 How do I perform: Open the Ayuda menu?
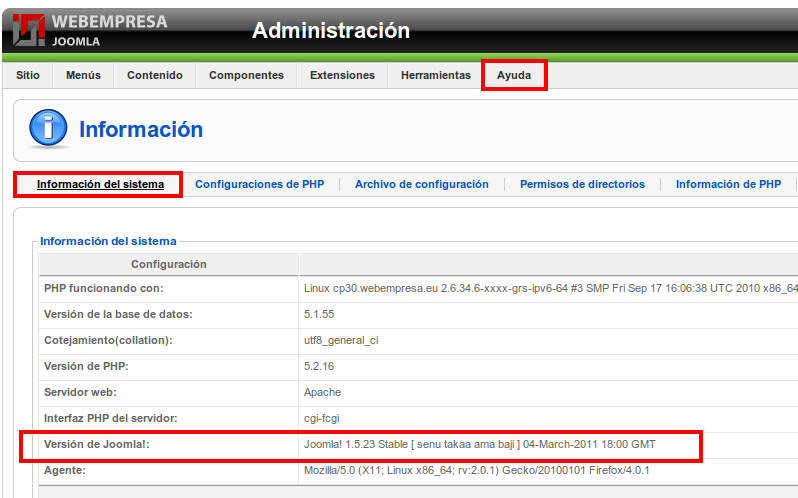point(514,75)
